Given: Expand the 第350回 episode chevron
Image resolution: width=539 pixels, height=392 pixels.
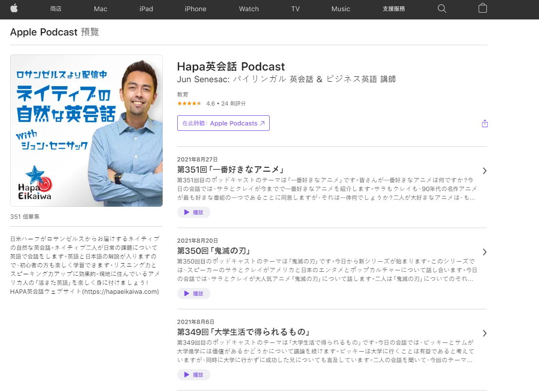Looking at the screenshot, I should click(484, 252).
